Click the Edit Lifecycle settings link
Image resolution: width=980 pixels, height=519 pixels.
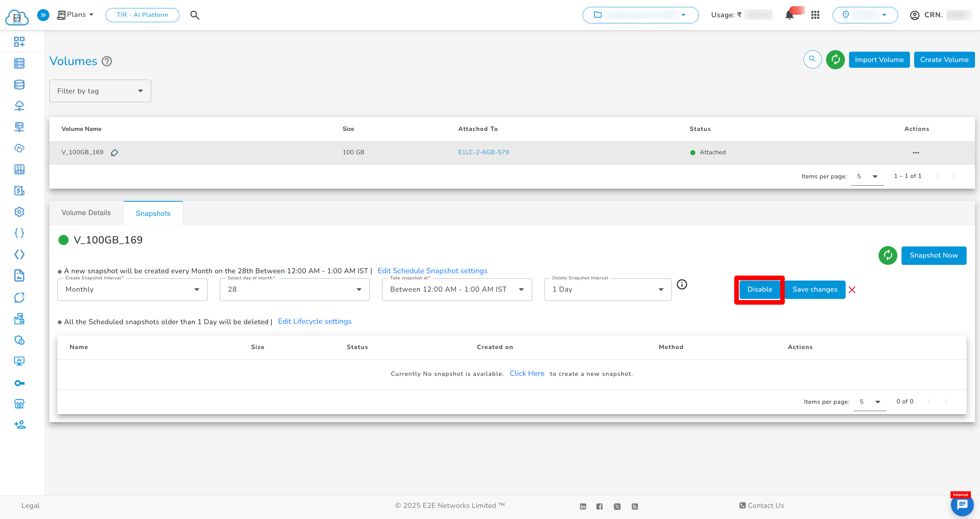(x=314, y=322)
